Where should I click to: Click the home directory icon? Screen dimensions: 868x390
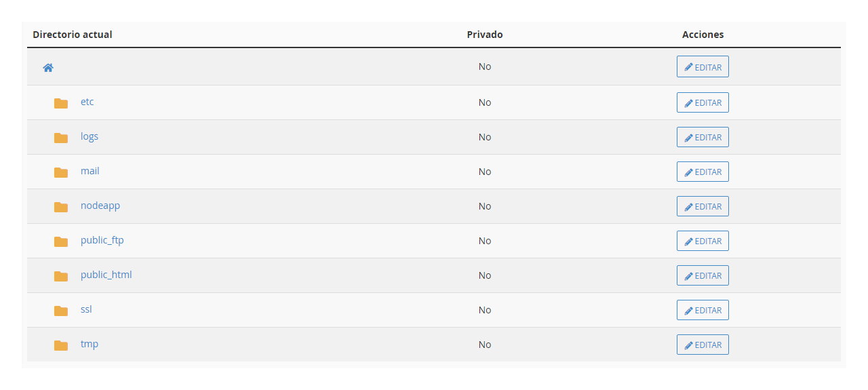coord(48,68)
